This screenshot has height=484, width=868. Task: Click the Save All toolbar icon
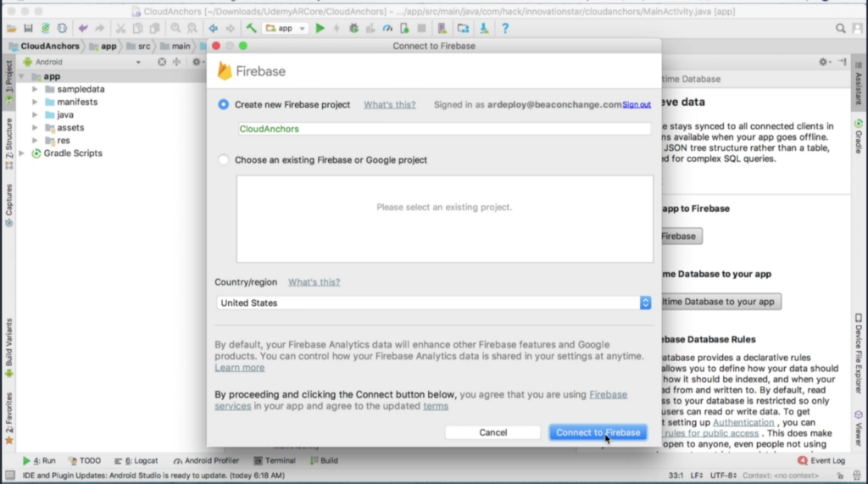pos(28,28)
